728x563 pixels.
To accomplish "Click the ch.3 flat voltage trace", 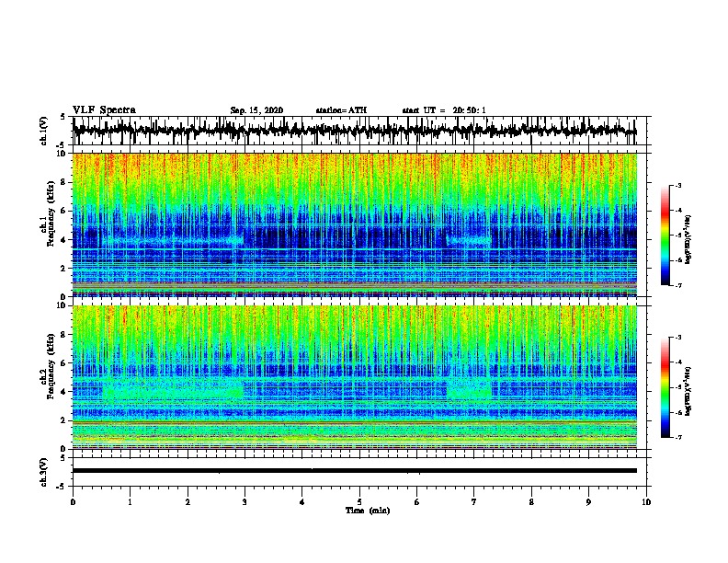I will point(355,471).
